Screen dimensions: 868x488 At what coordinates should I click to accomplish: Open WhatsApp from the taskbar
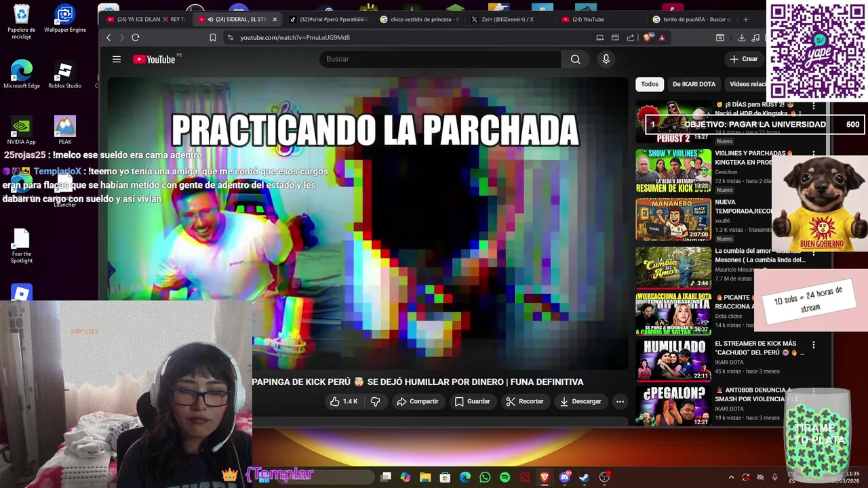(485, 477)
